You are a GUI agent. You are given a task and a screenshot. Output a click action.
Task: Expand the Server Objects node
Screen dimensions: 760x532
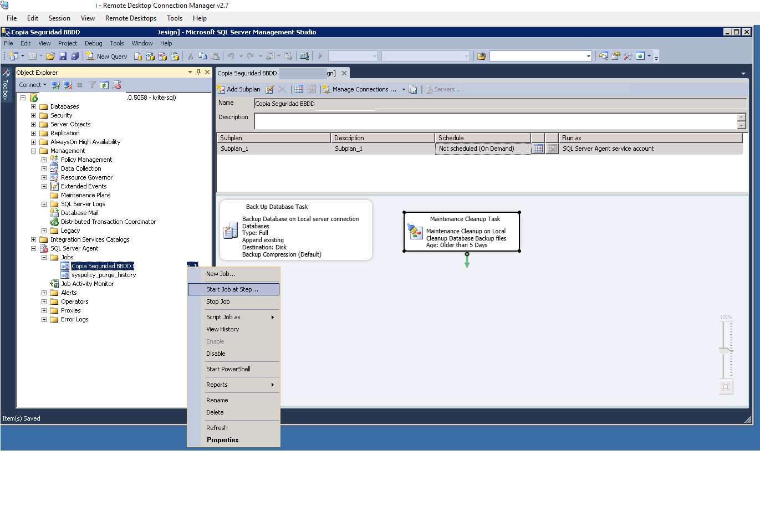coord(33,124)
